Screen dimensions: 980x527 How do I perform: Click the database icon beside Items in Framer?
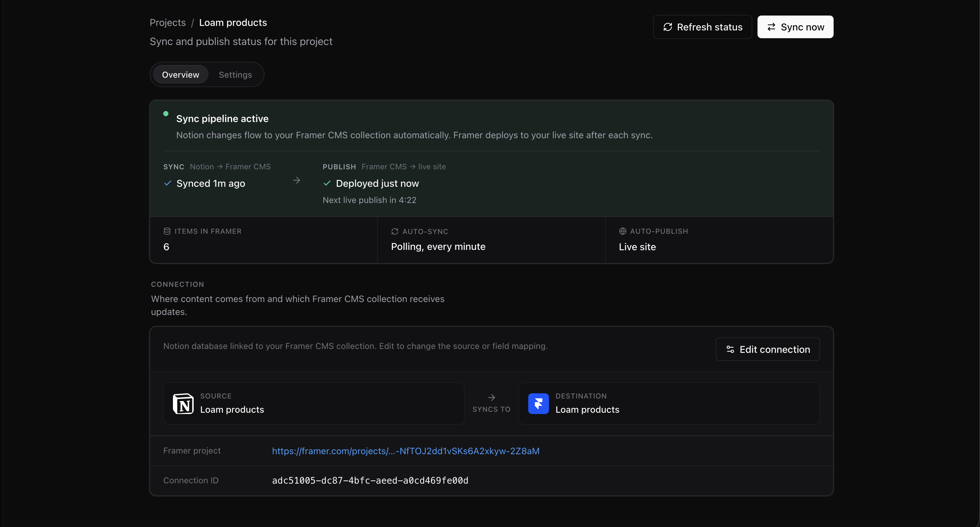[167, 231]
